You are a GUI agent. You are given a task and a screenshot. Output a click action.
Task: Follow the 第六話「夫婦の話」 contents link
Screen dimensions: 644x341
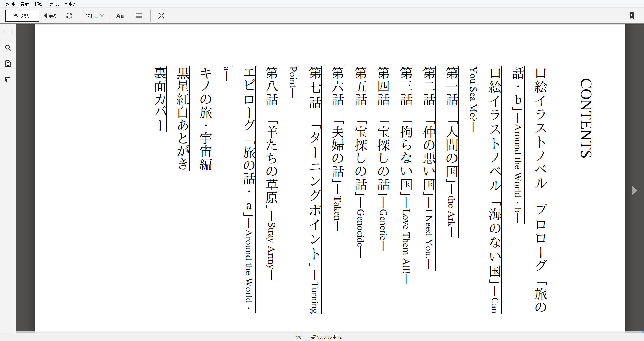[338, 149]
